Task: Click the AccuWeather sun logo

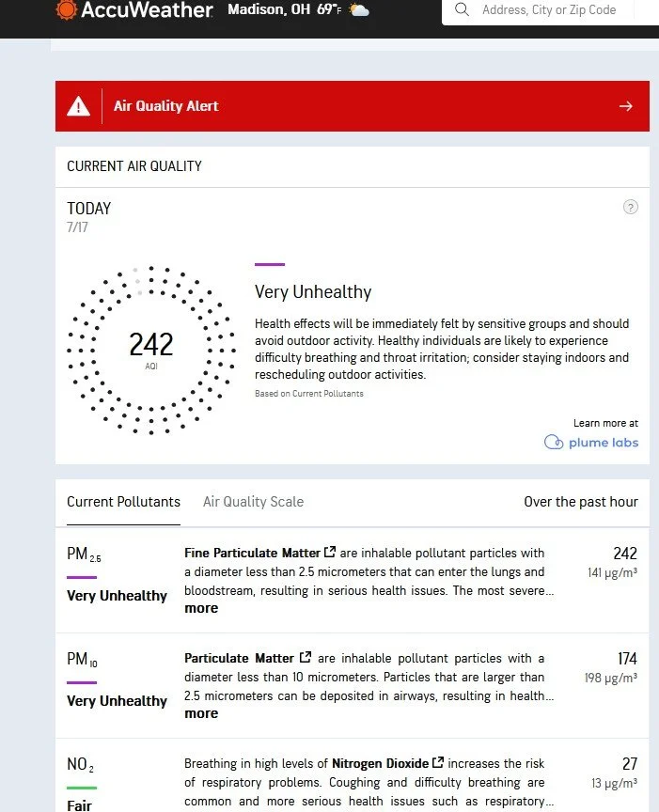Action: [x=67, y=9]
